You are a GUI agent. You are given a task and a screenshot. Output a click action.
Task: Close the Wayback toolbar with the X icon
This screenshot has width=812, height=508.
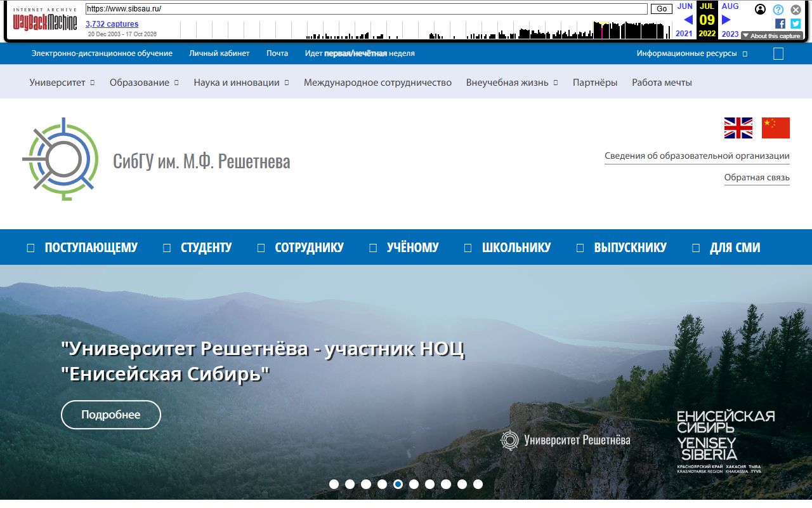click(x=796, y=10)
